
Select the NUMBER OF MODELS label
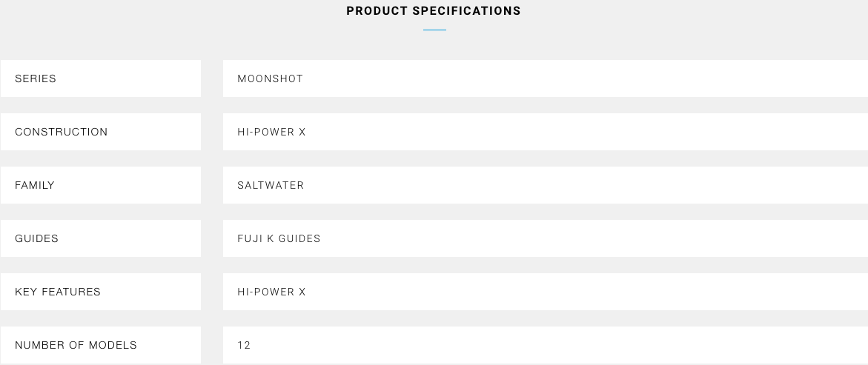tap(76, 345)
